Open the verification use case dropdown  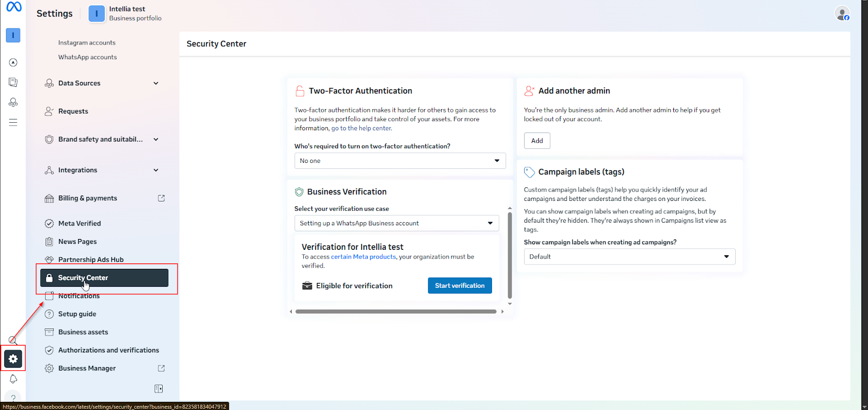click(396, 223)
